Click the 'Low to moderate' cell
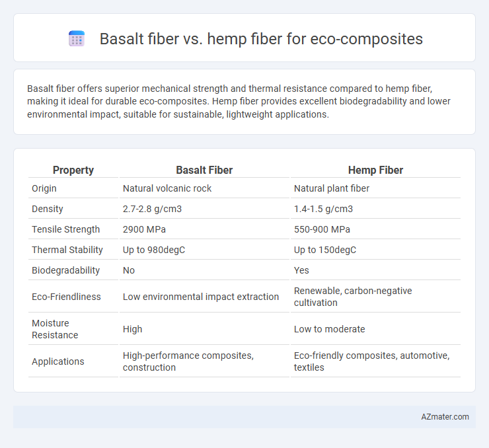The image size is (489, 448). (x=329, y=329)
